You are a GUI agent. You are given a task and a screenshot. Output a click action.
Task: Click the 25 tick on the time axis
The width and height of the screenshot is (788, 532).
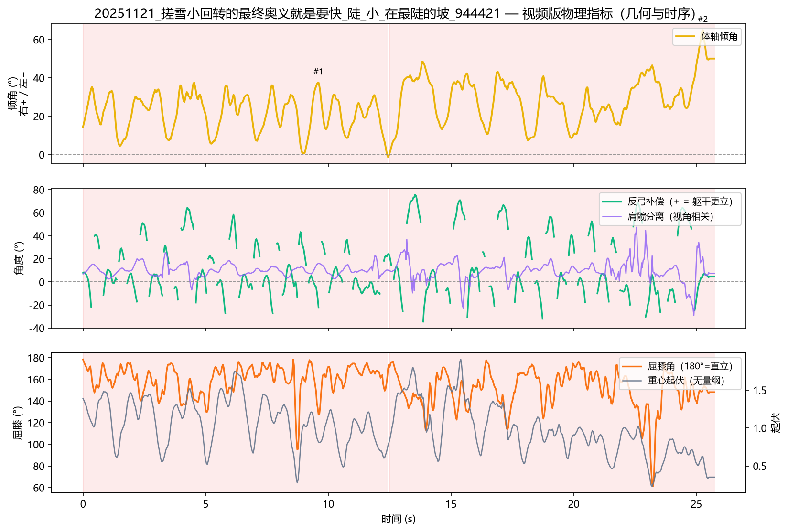coord(696,504)
